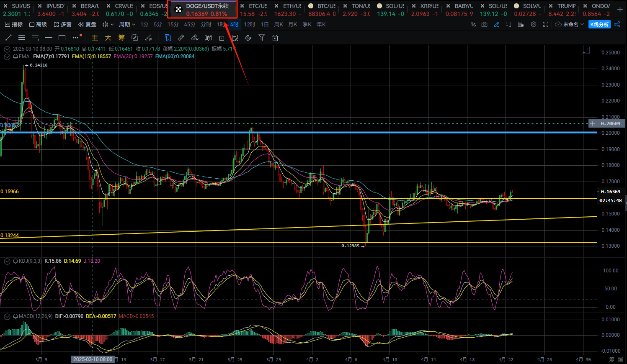Select the 1日 timeframe
The height and width of the screenshot is (364, 627).
point(265,24)
